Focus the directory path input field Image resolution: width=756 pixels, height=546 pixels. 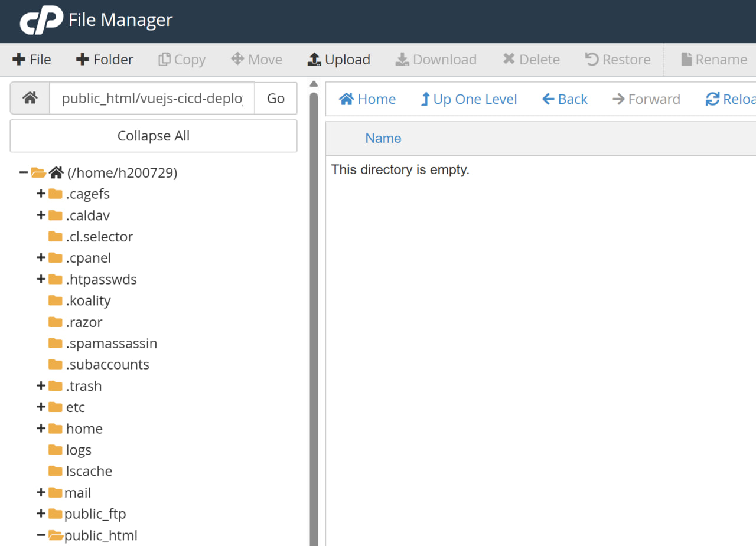pos(152,98)
